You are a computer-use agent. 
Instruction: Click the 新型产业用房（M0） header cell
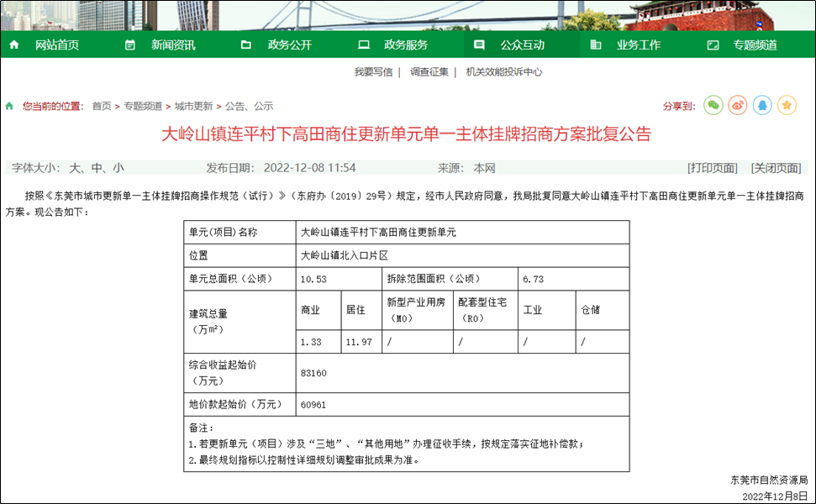coord(416,310)
